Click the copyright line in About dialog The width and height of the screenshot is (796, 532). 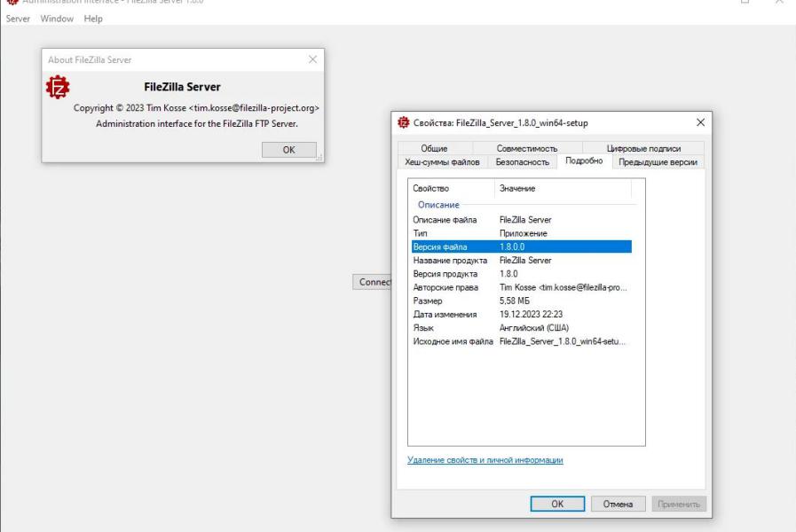coord(196,108)
